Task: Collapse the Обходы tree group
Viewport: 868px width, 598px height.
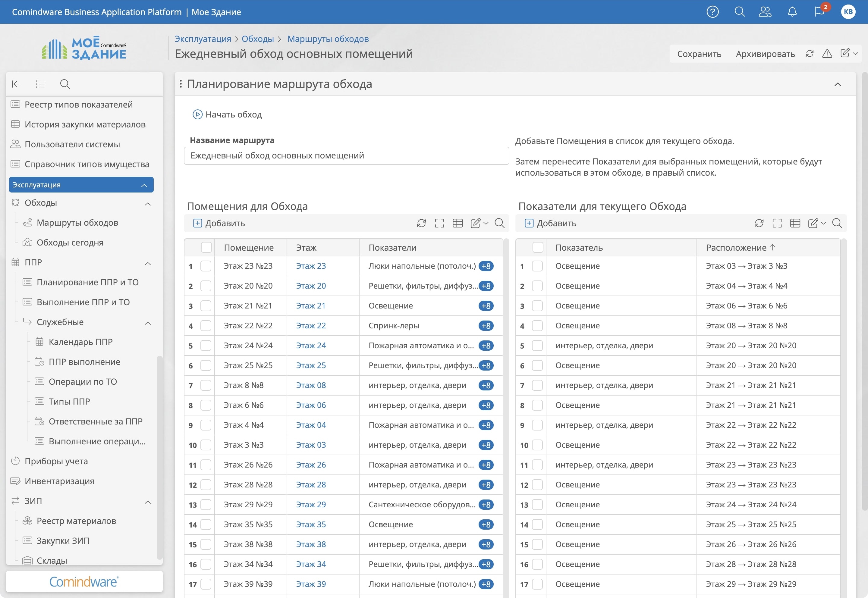Action: pos(148,204)
